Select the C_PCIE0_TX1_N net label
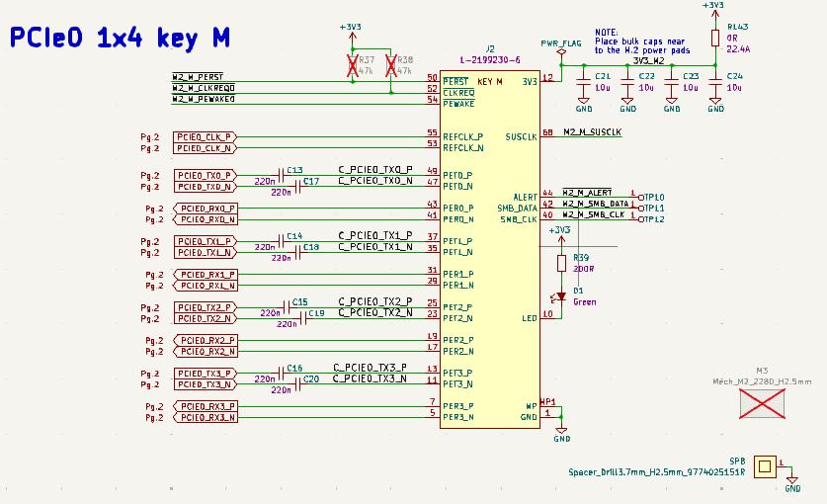 tap(375, 246)
